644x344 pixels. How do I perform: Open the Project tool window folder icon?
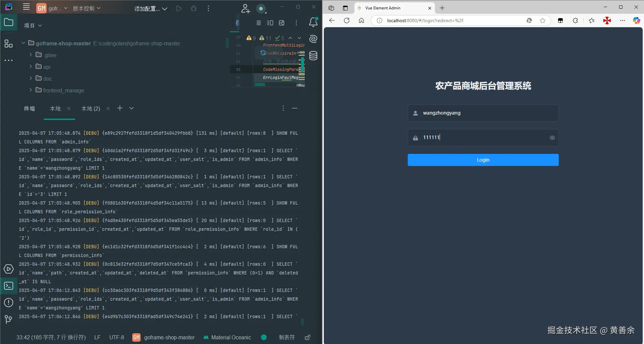(x=8, y=23)
